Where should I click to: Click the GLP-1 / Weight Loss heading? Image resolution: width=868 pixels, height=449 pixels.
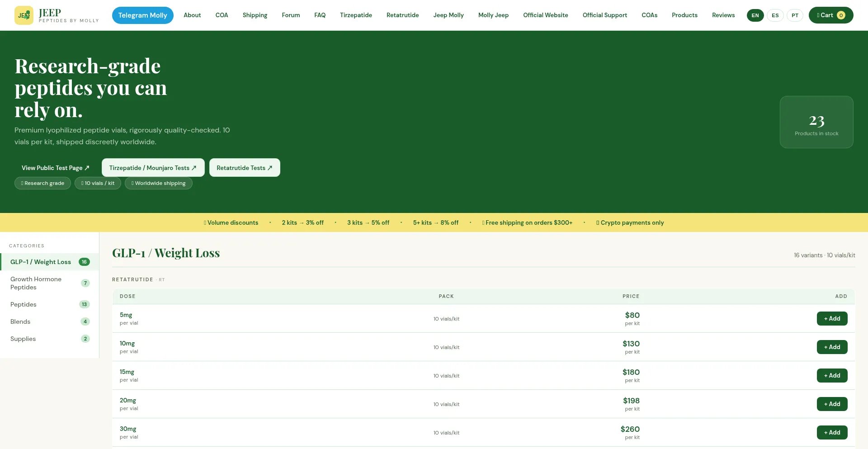coord(166,253)
